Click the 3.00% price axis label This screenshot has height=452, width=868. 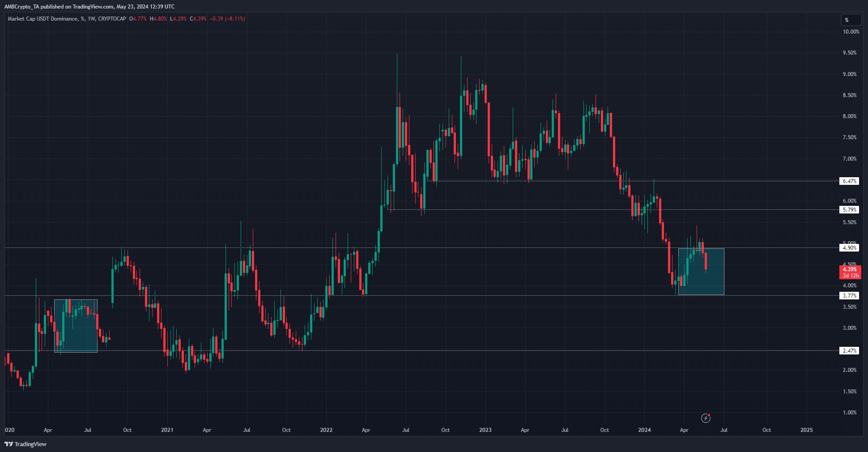pyautogui.click(x=850, y=328)
